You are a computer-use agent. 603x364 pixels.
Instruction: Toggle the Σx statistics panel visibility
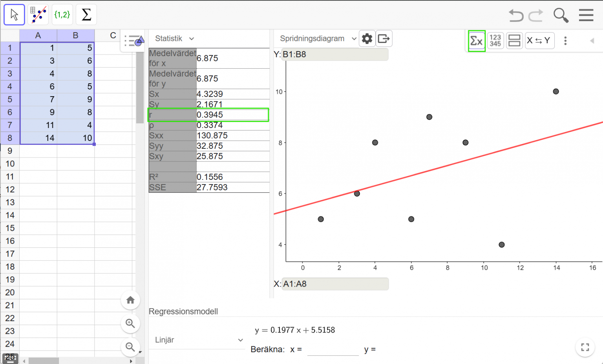point(476,40)
